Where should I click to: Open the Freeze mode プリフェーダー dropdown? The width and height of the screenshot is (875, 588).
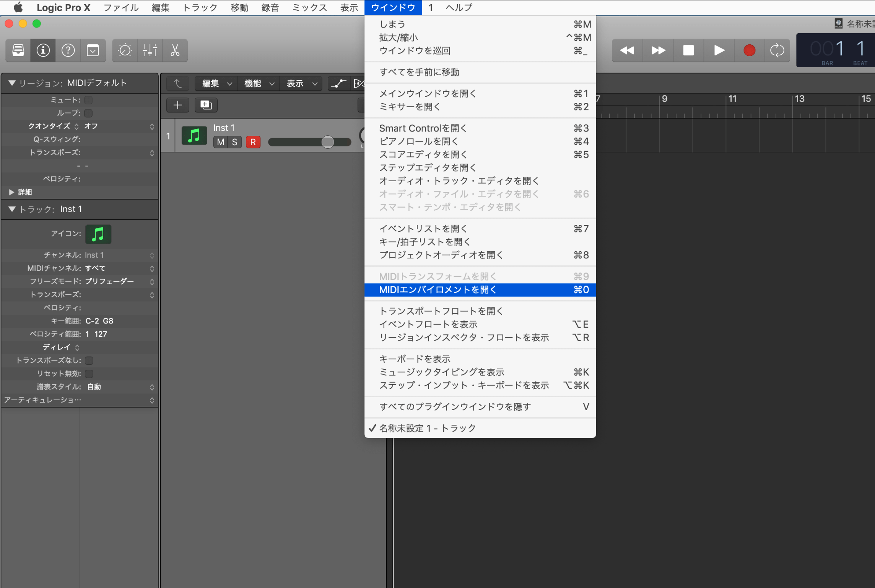(119, 281)
